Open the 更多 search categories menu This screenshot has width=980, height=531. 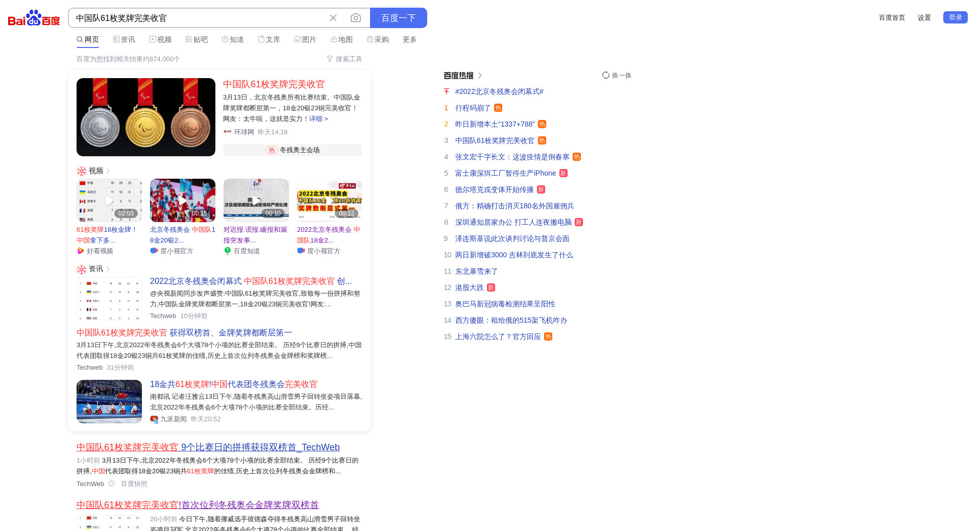click(x=409, y=39)
